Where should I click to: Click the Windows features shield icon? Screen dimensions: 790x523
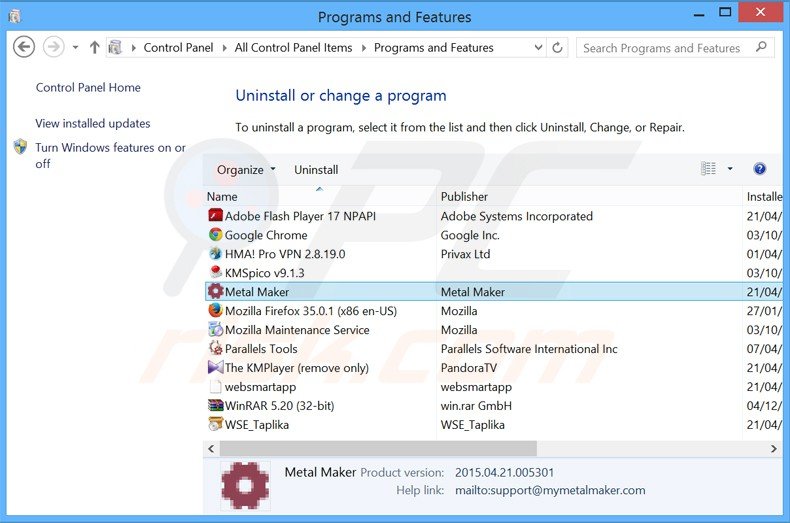click(x=21, y=147)
